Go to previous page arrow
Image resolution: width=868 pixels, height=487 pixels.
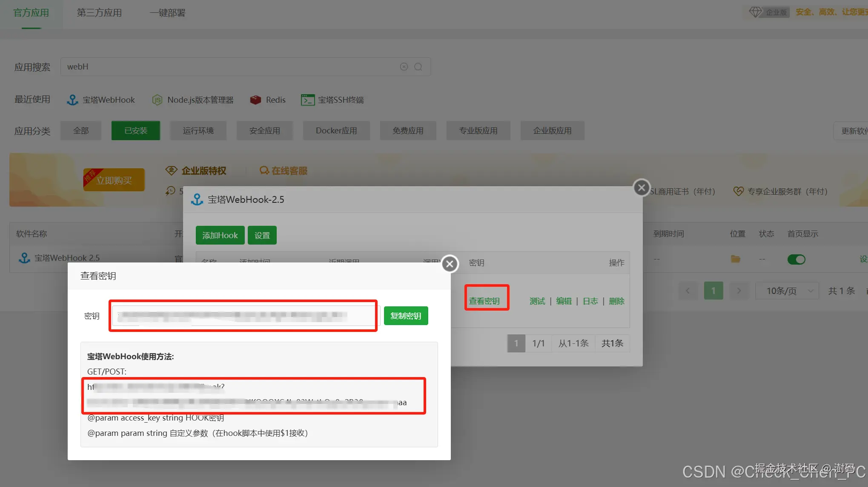pyautogui.click(x=688, y=291)
